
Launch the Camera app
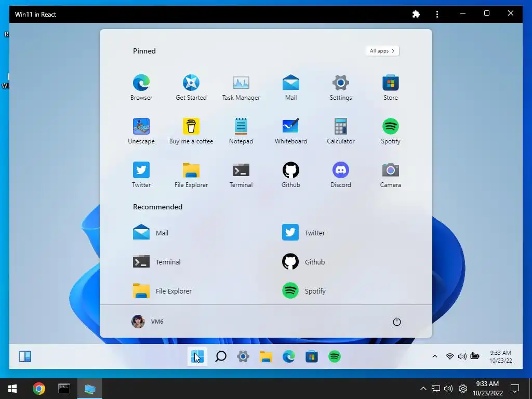pyautogui.click(x=391, y=175)
